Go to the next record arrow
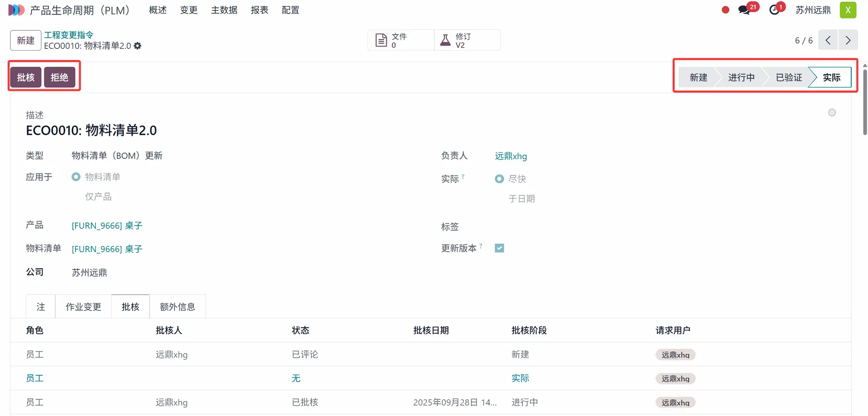 tap(848, 40)
